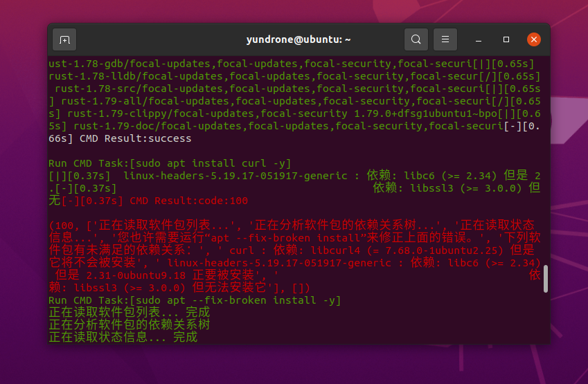Click red '2.31-0ubuntu9.18 正要被安装' text

(x=170, y=275)
